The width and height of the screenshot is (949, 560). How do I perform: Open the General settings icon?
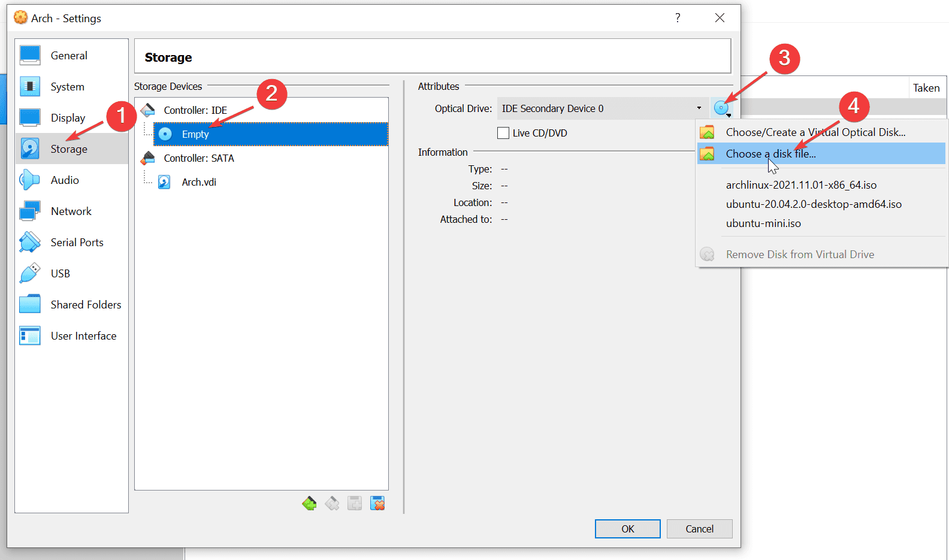tap(30, 55)
